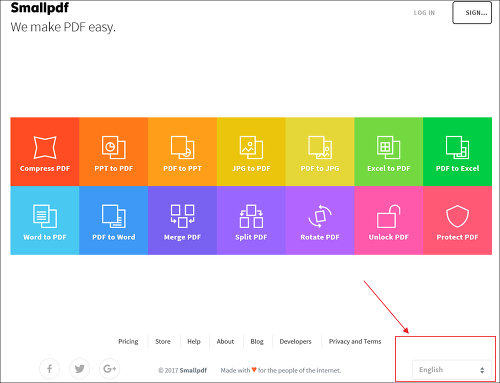Screen dimensions: 500x383
Task: Open the Rotate PDF icon
Action: click(x=320, y=216)
